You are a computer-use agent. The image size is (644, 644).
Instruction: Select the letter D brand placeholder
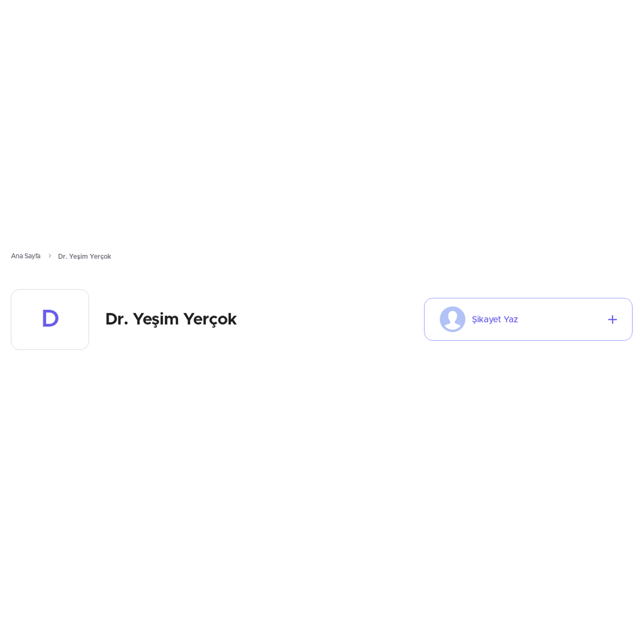(x=50, y=319)
